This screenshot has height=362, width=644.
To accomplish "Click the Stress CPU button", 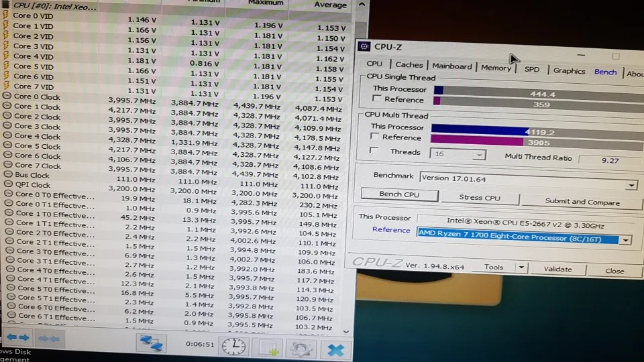I will 479,198.
